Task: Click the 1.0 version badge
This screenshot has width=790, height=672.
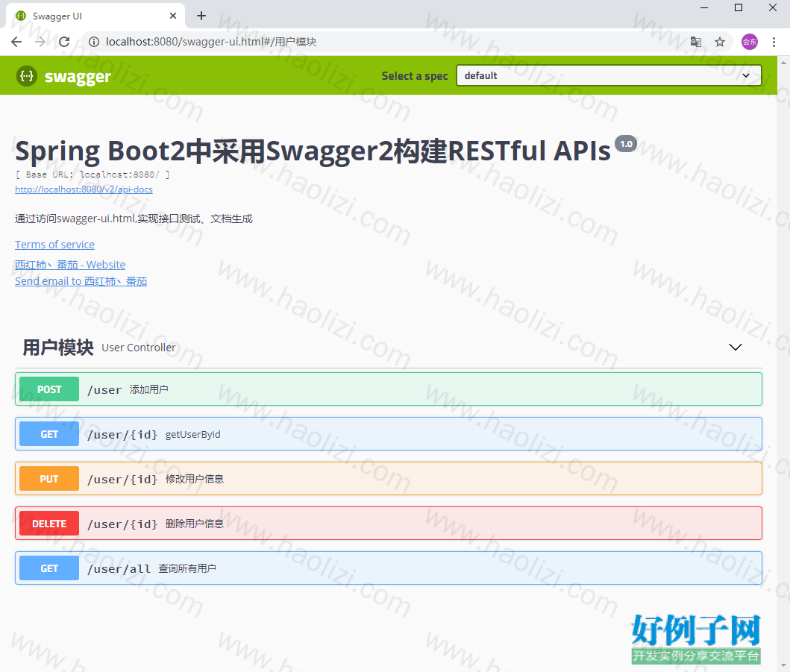Action: (627, 144)
